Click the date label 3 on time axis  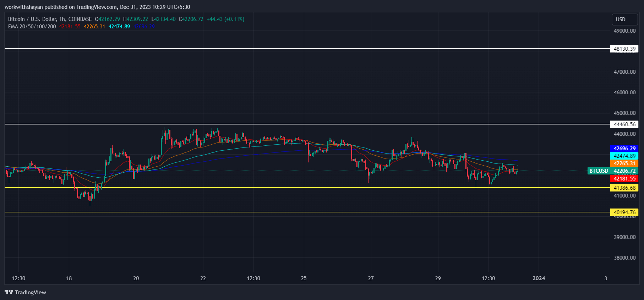pyautogui.click(x=606, y=278)
